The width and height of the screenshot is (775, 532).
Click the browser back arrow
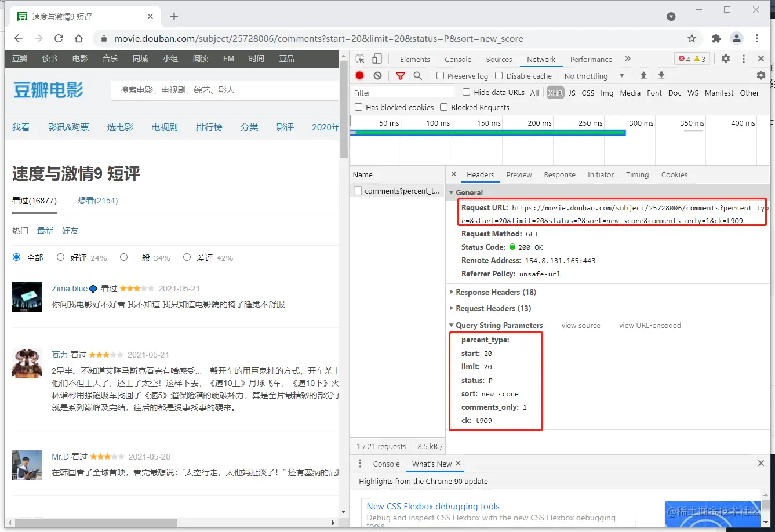pyautogui.click(x=19, y=38)
